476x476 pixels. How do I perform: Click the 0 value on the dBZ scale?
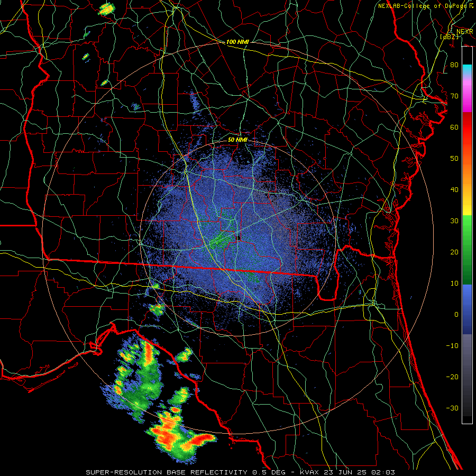pyautogui.click(x=456, y=315)
